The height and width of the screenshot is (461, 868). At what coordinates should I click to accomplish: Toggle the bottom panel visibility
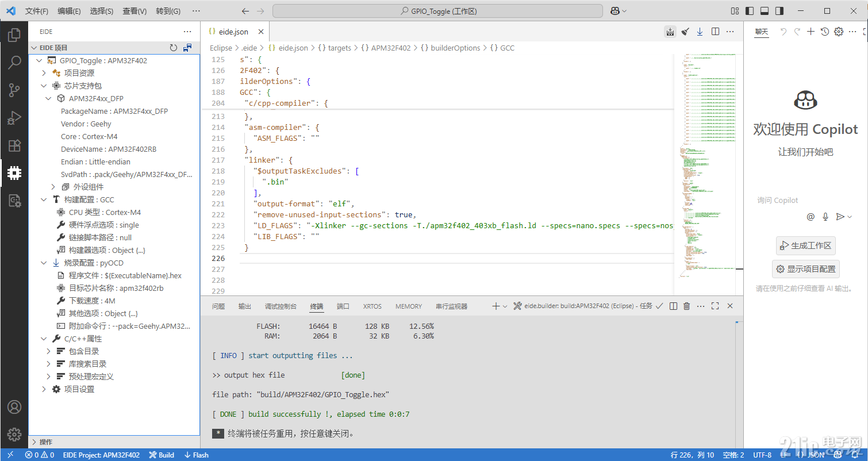click(x=765, y=11)
